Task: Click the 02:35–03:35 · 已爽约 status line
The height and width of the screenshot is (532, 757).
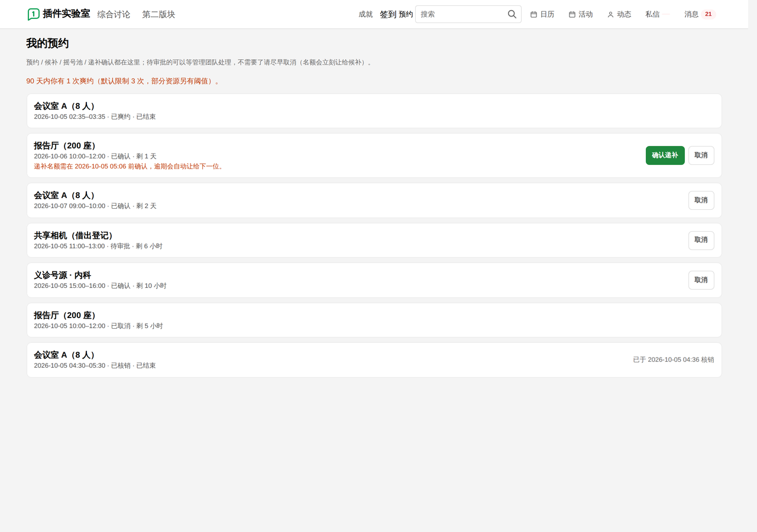Action: [95, 116]
